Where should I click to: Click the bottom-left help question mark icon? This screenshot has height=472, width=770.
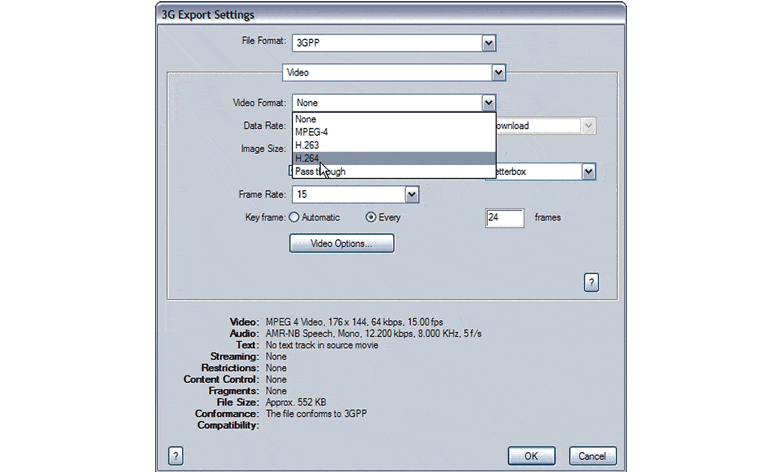[176, 454]
